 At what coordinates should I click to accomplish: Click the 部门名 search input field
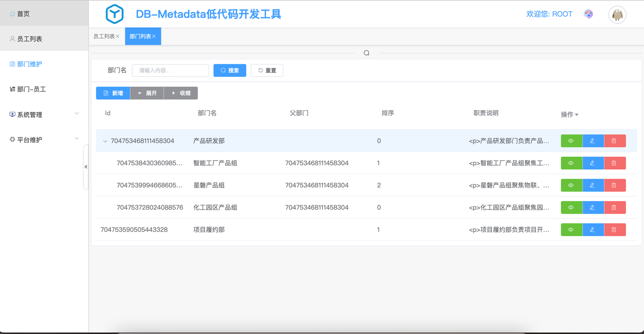coord(170,70)
